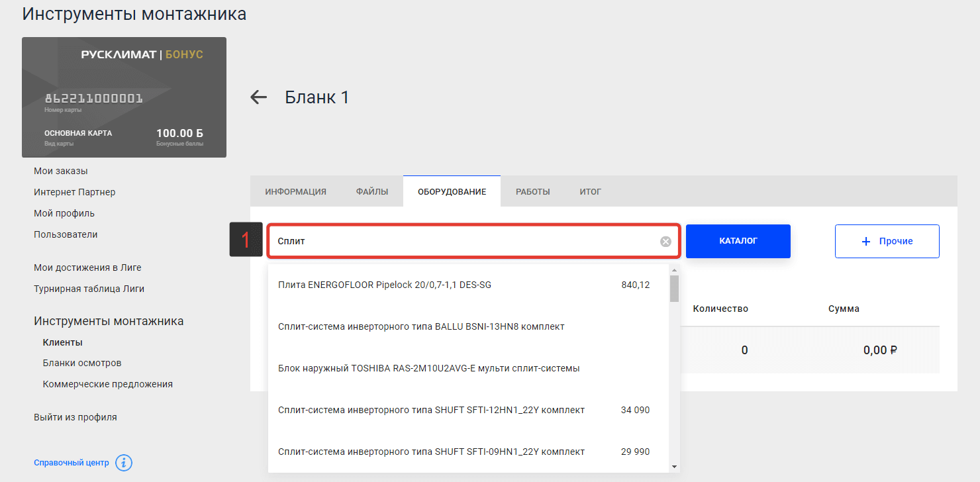Image resolution: width=980 pixels, height=482 pixels.
Task: Switch to the ФАЙЛЫ tab
Action: pos(372,192)
